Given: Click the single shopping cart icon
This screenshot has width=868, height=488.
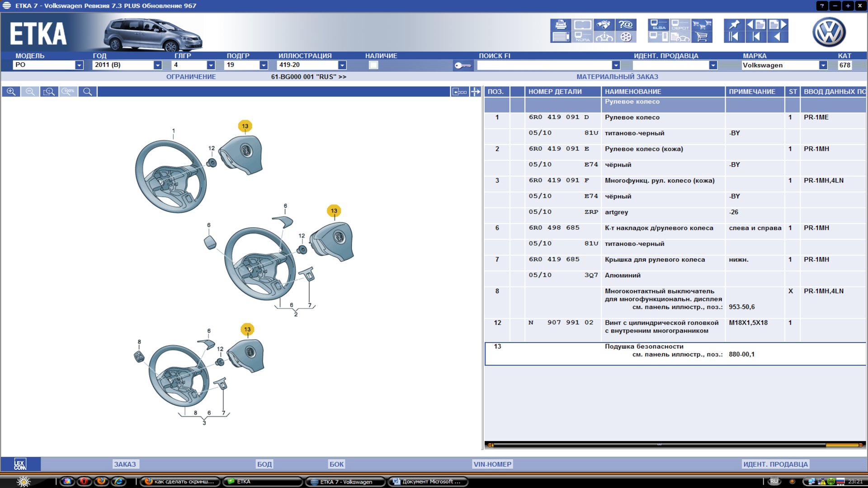Looking at the screenshot, I should 702,37.
